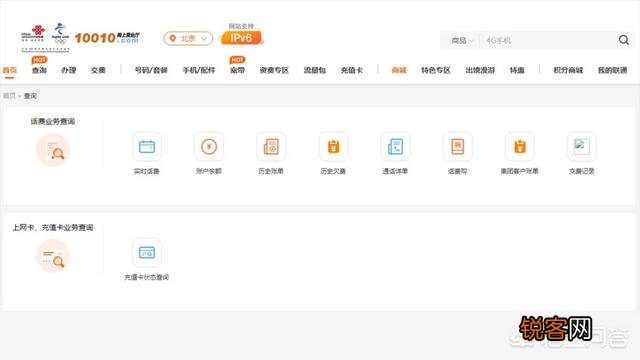The image size is (640, 360).
Task: Click the 话费购 text link
Action: pyautogui.click(x=457, y=171)
